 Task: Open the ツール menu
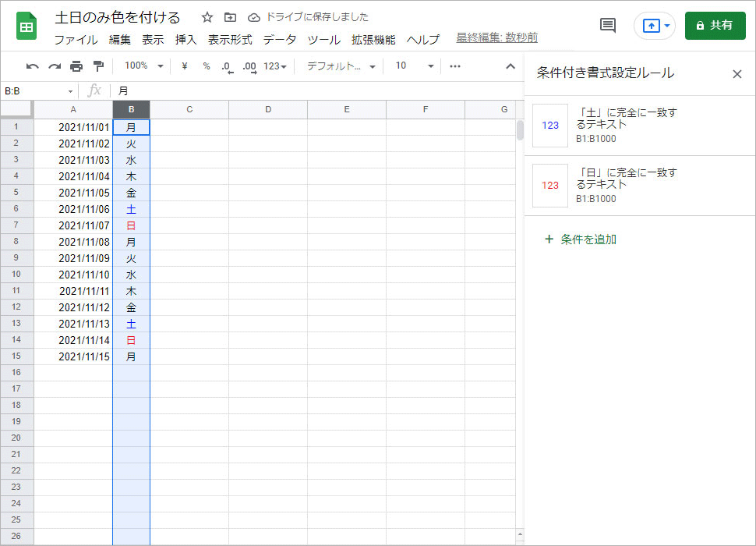[324, 40]
